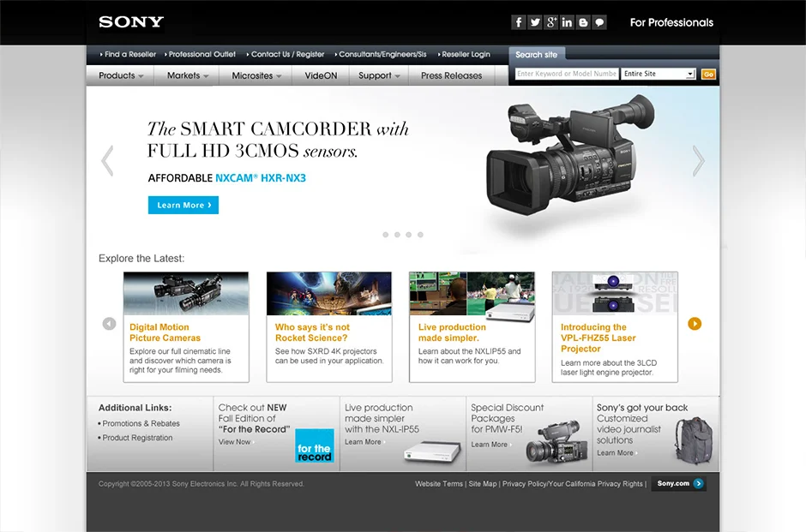Select the third carousel dot indicator
Screen dimensions: 806x532
coord(409,235)
